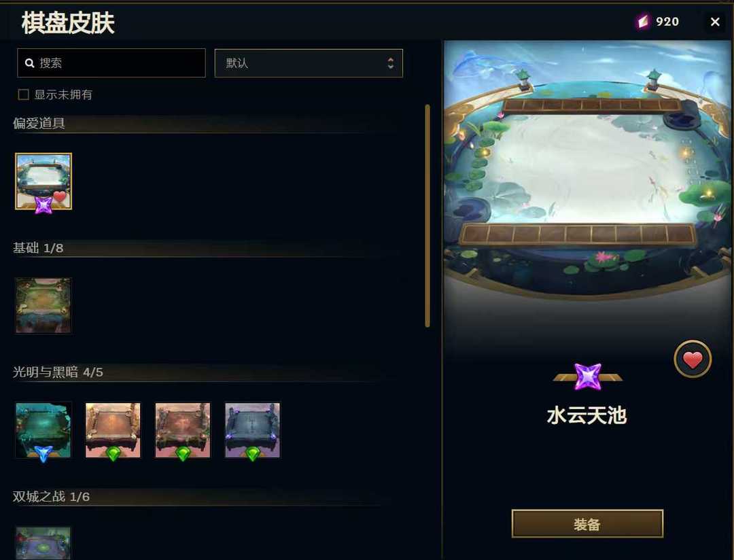Click the purple star rarity gem above 水云天池
Image resolution: width=734 pixels, height=560 pixels.
pyautogui.click(x=587, y=377)
